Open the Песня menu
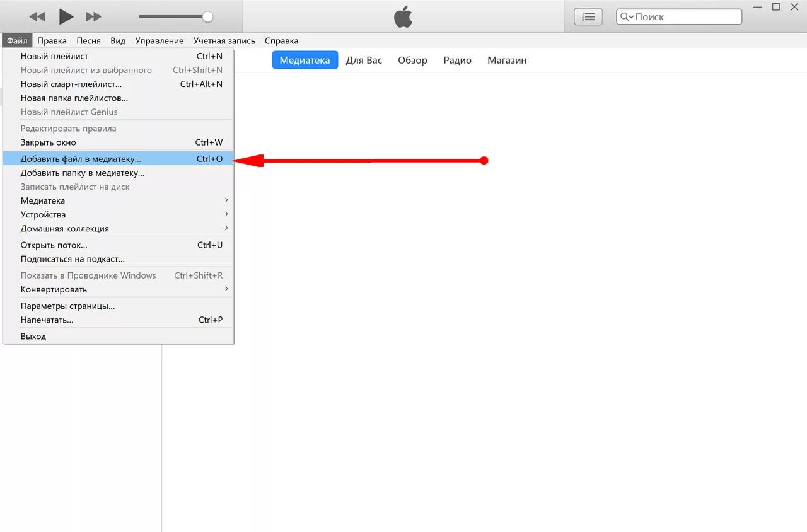The height and width of the screenshot is (532, 807). tap(88, 41)
